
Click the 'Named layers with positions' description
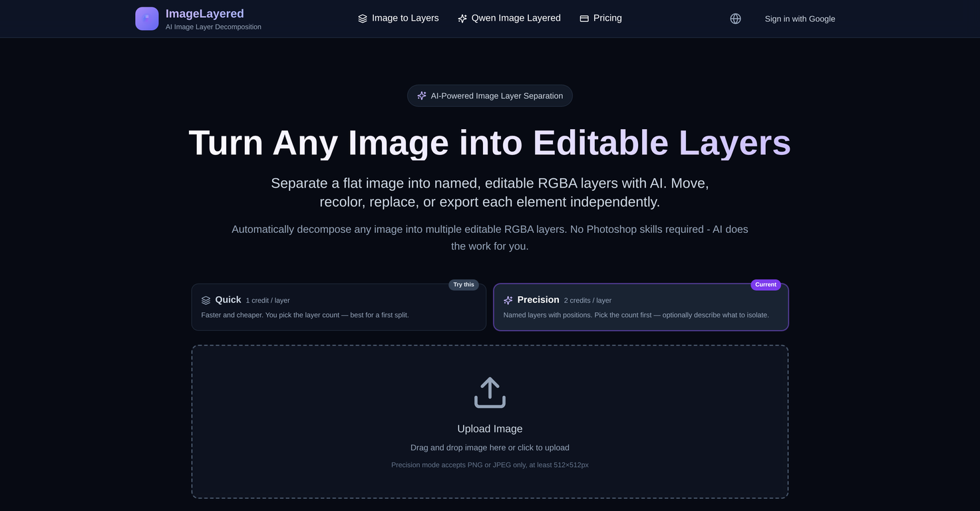pos(636,315)
